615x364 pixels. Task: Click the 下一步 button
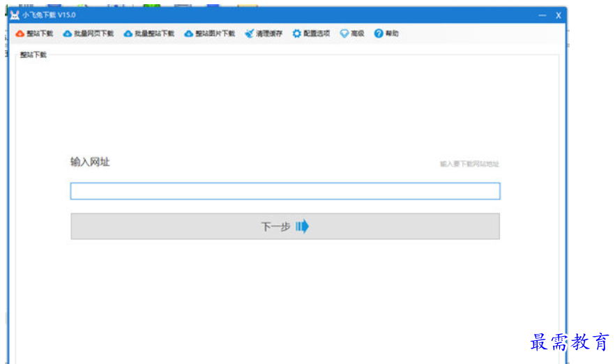coord(285,227)
